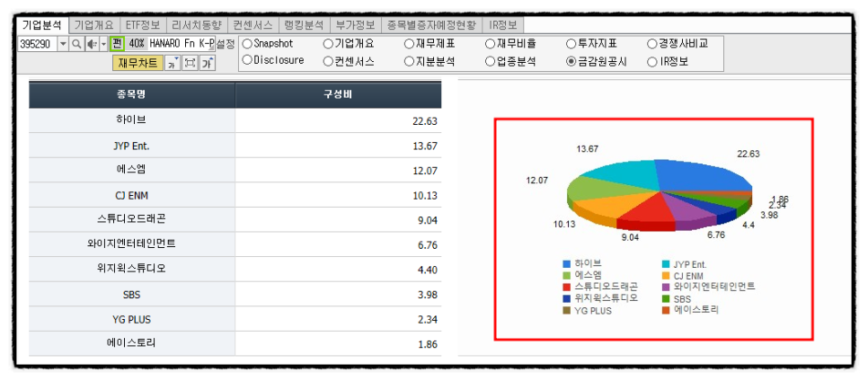Switch to the 컨센서스 tab
Viewport: 868px width, 381px height.
coord(252,25)
